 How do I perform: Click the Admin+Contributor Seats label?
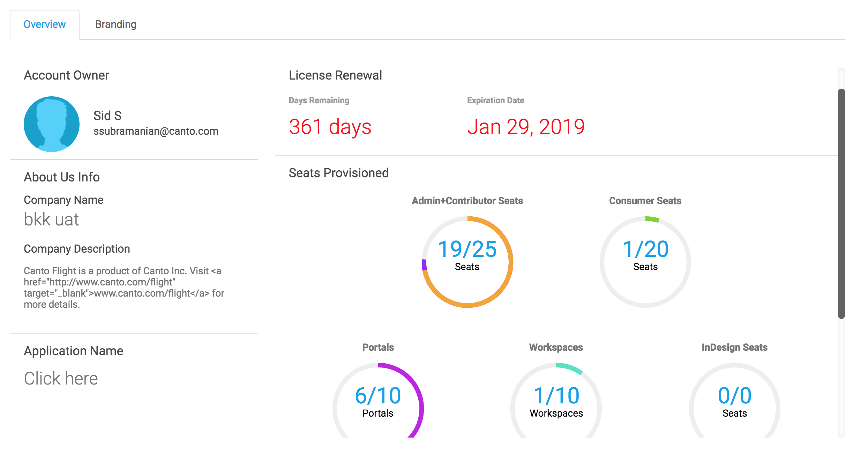point(467,201)
